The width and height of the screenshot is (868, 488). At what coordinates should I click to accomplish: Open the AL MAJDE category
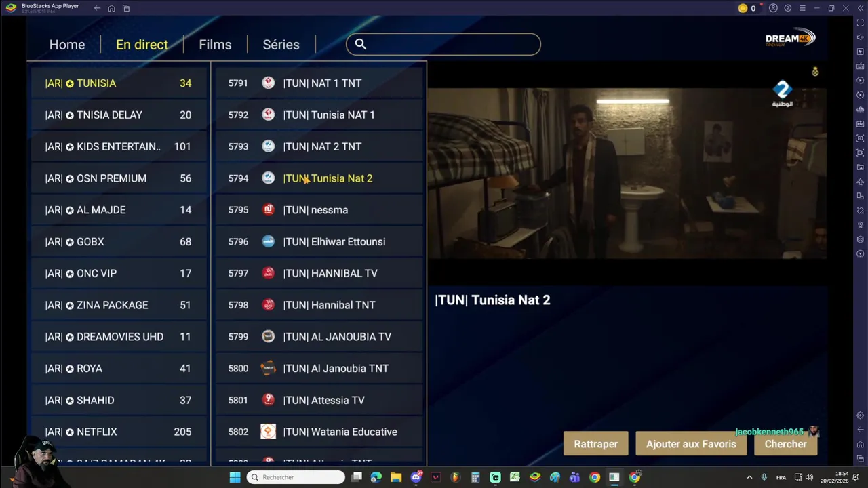click(x=119, y=209)
